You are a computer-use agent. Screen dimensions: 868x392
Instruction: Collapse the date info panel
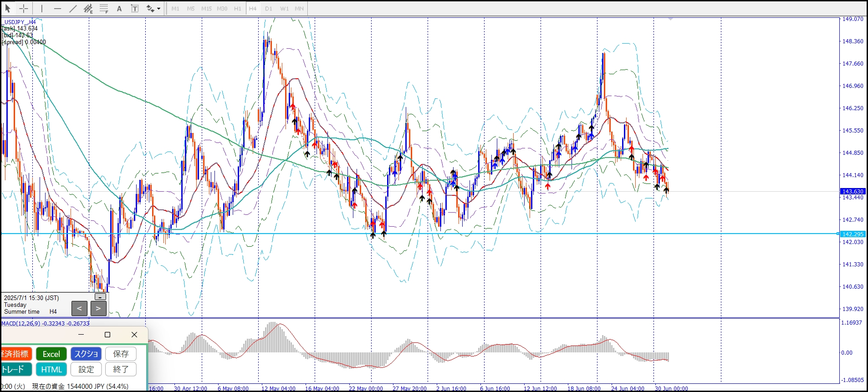point(100,297)
